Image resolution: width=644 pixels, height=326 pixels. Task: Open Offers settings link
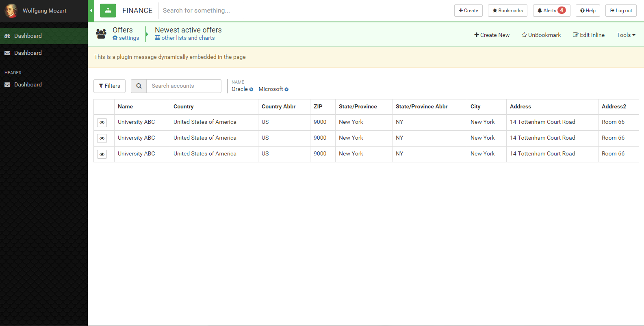(x=126, y=38)
